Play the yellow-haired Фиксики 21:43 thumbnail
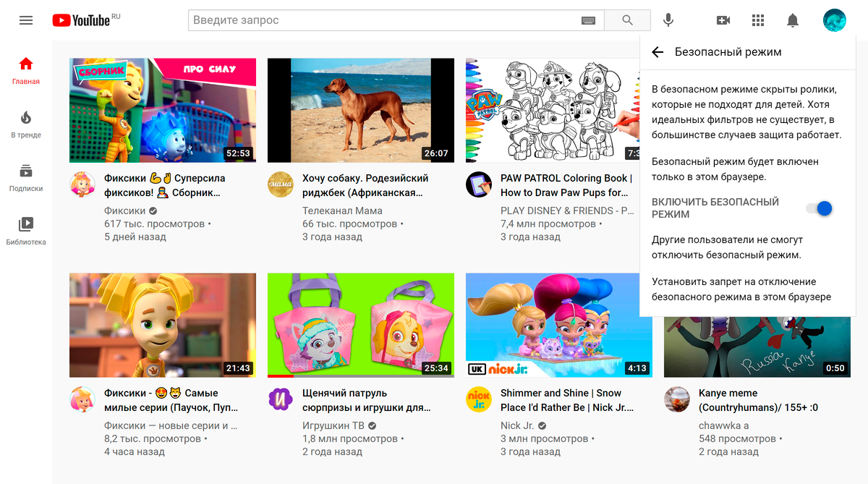 [x=163, y=326]
